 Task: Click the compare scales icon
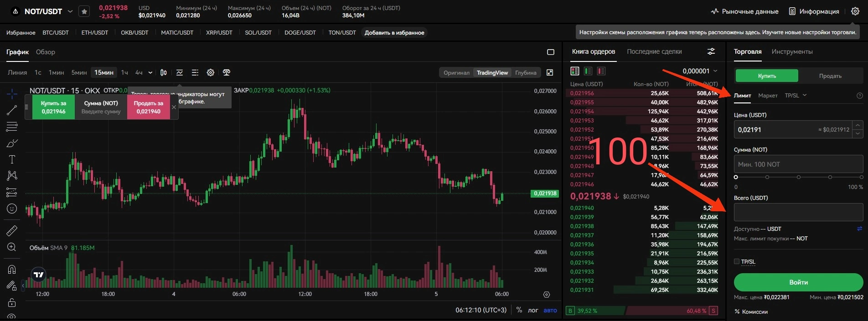tap(227, 72)
